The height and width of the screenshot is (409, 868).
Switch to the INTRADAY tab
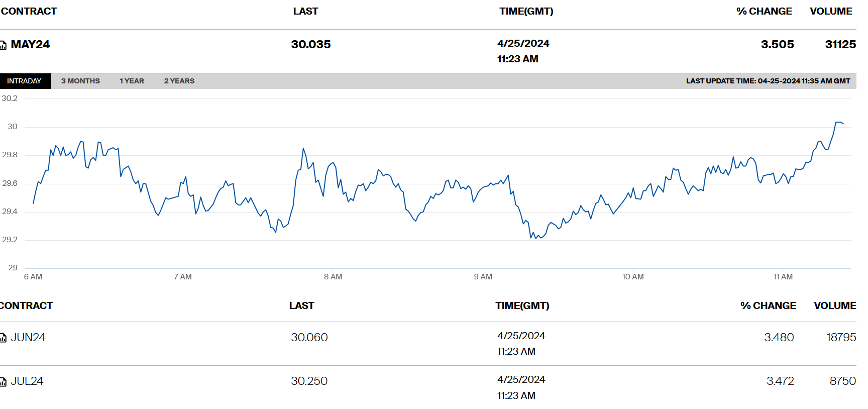click(x=25, y=81)
